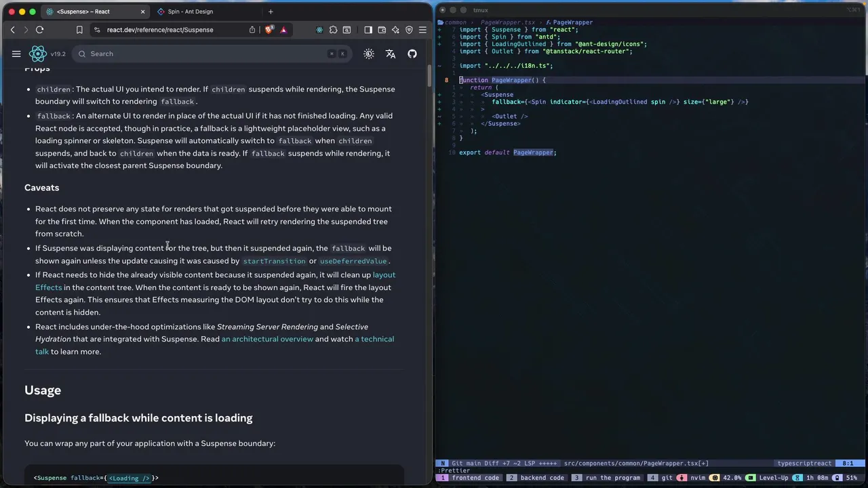The image size is (868, 488).
Task: Select tmux window 3 run the program
Action: [606, 478]
